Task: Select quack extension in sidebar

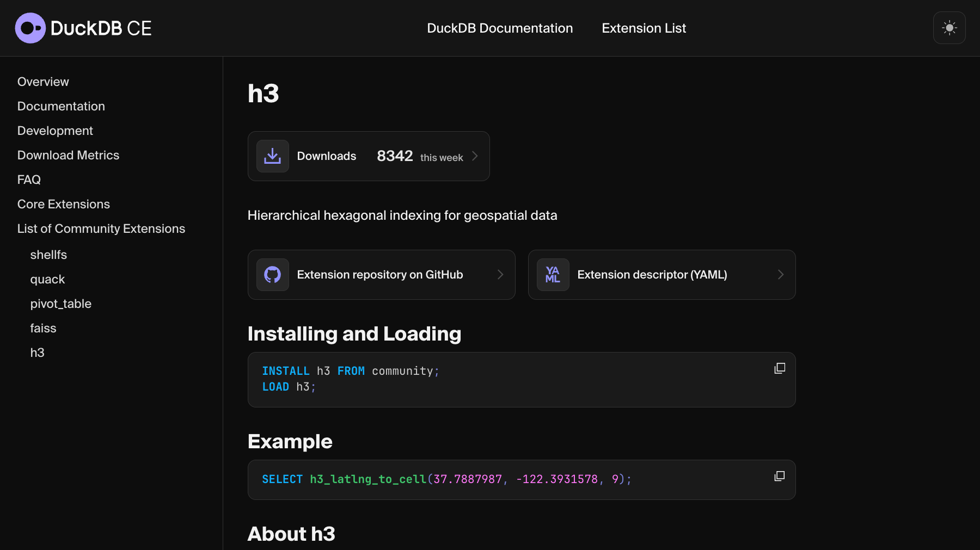Action: tap(47, 279)
